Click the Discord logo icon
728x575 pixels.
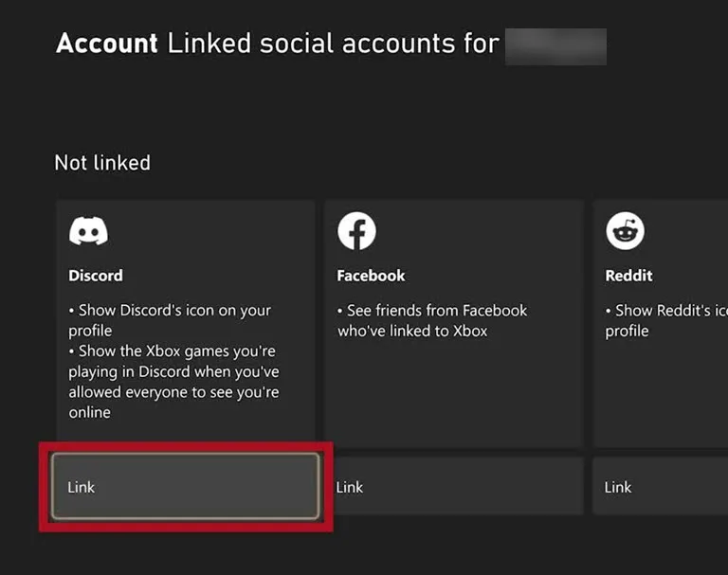88,230
